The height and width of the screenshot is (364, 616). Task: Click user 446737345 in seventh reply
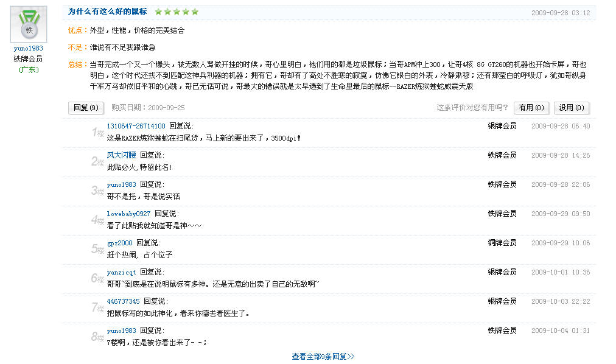[x=123, y=301]
